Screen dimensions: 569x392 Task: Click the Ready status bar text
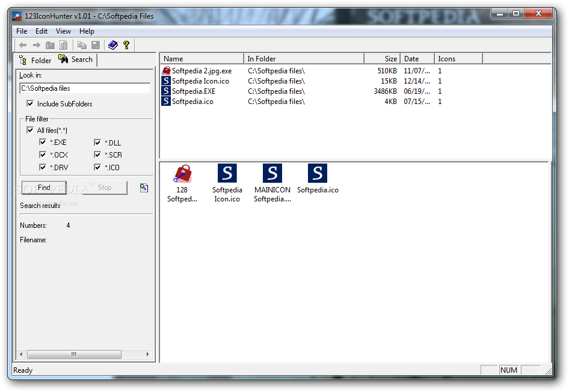point(23,370)
